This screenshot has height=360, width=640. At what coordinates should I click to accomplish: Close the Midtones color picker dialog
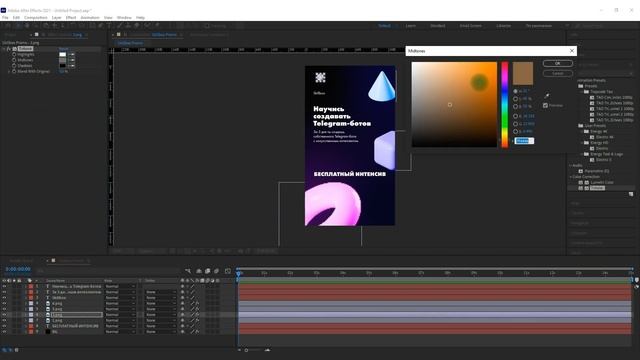click(572, 51)
